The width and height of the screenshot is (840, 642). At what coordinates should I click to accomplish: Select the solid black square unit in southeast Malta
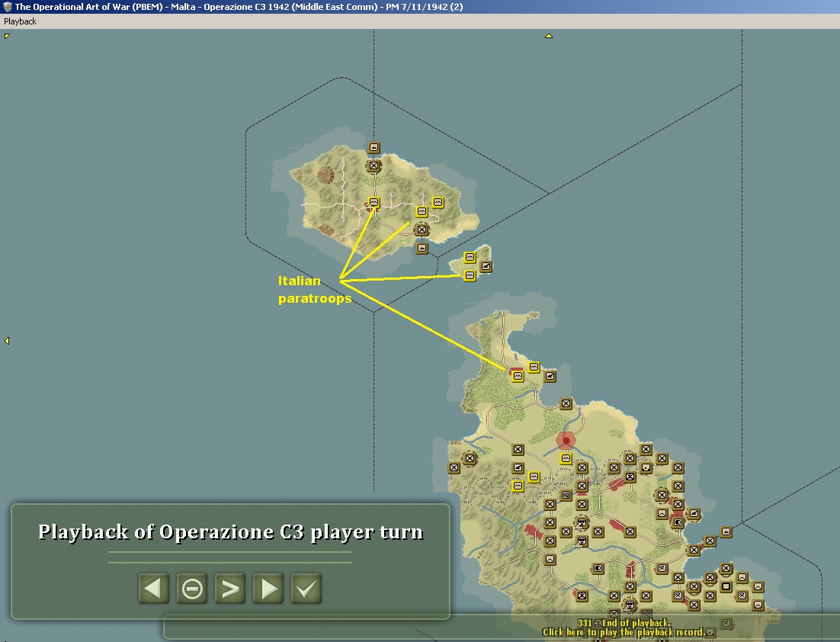(x=726, y=587)
